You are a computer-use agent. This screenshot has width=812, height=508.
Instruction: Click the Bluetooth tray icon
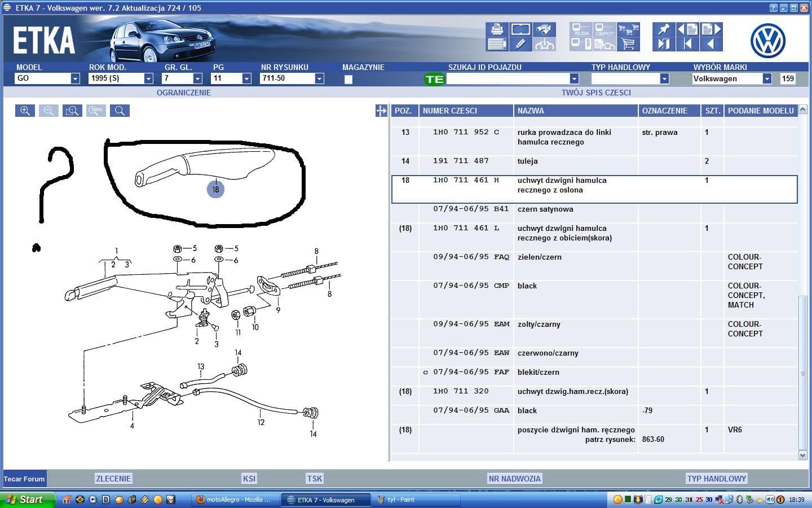pyautogui.click(x=739, y=500)
